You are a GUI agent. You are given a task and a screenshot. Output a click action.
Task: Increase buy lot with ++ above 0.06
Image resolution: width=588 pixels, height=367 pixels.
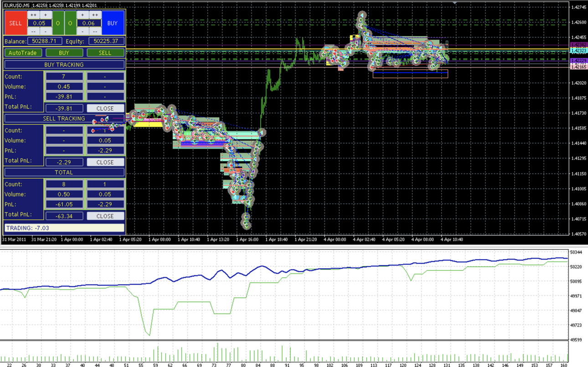[x=95, y=15]
